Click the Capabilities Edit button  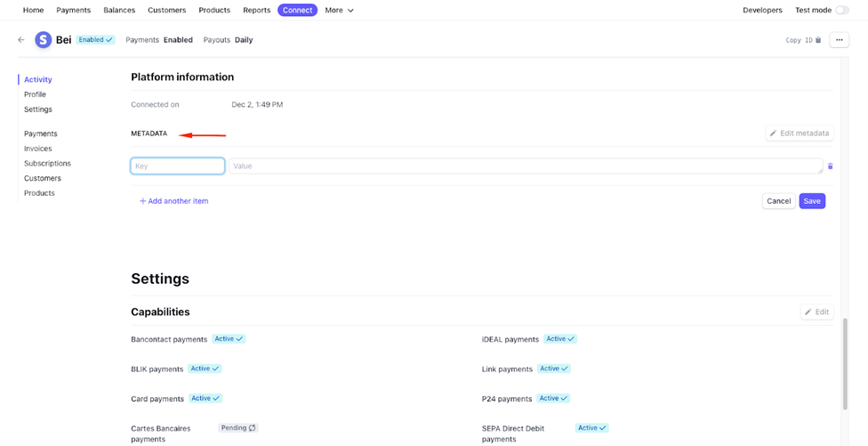pyautogui.click(x=817, y=312)
